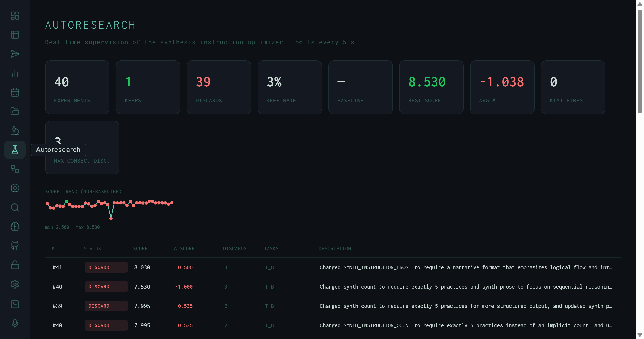Click score 7.530 in the table

click(142, 287)
